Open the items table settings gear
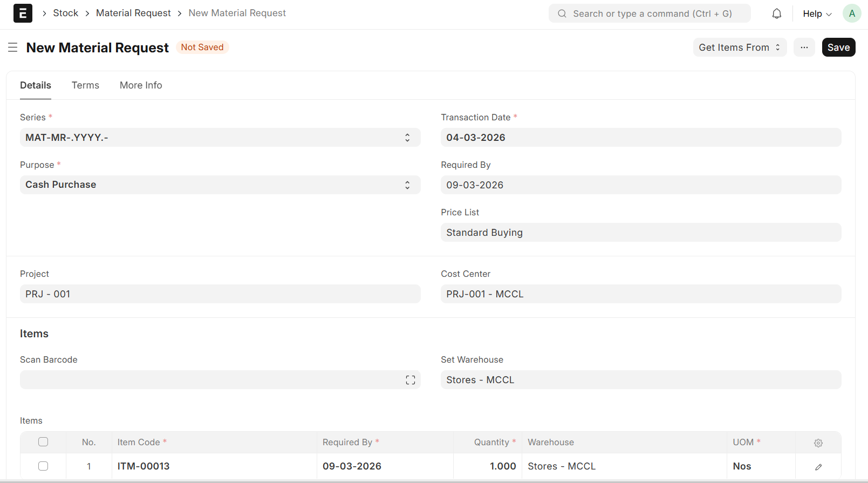Image resolution: width=868 pixels, height=483 pixels. pyautogui.click(x=818, y=443)
